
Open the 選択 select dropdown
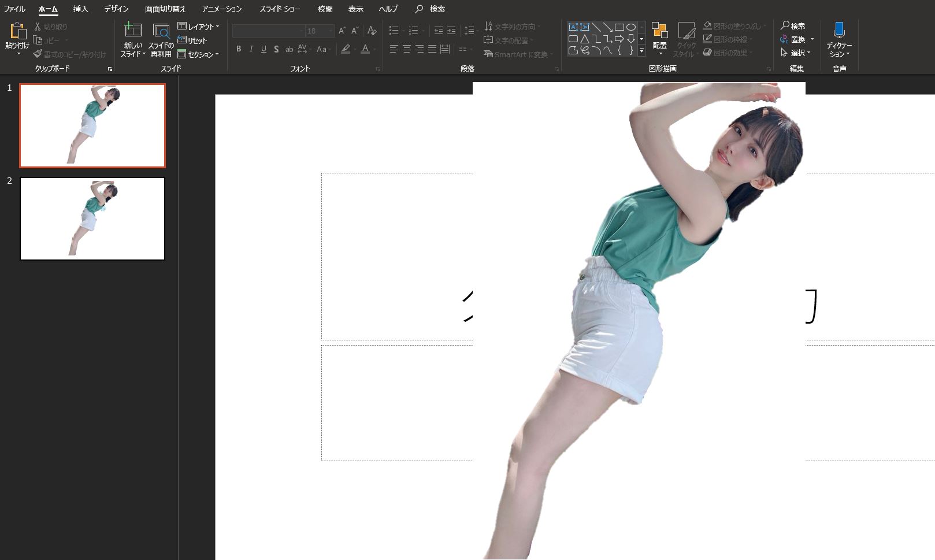point(796,53)
